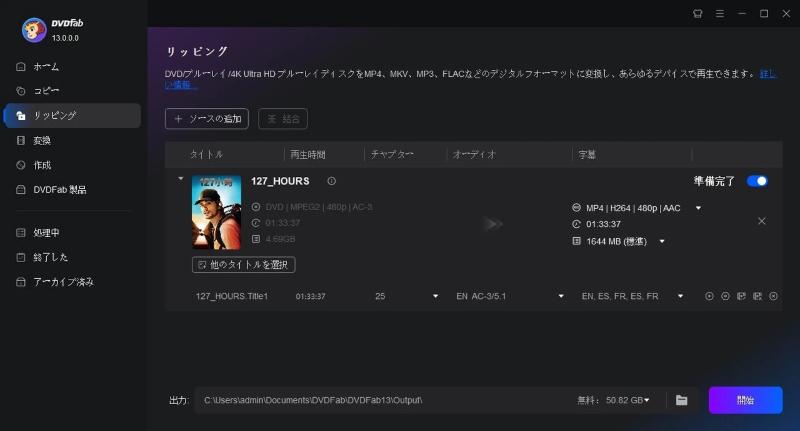This screenshot has height=431, width=800.
Task: Click the info icon beside 127_HOURS
Action: tap(331, 181)
